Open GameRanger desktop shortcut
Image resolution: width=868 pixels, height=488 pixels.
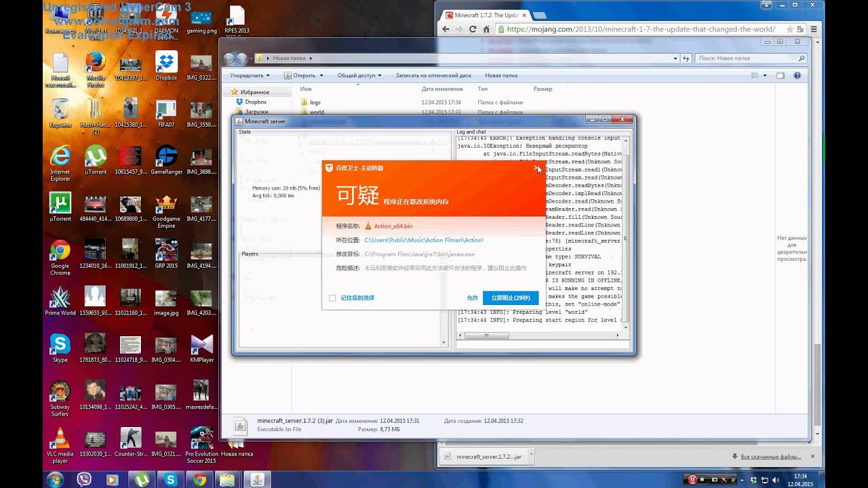pyautogui.click(x=166, y=160)
